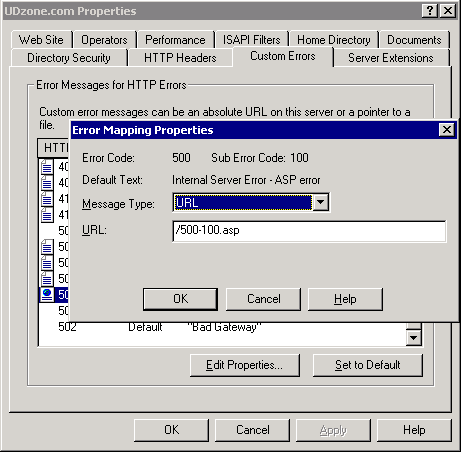Screen dimensions: 461x452
Task: Open the Message Type dropdown arrow
Action: pyautogui.click(x=321, y=202)
